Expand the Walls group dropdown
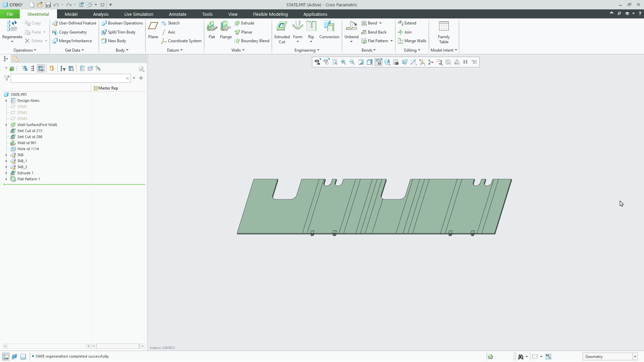This screenshot has width=644, height=362. pyautogui.click(x=238, y=50)
